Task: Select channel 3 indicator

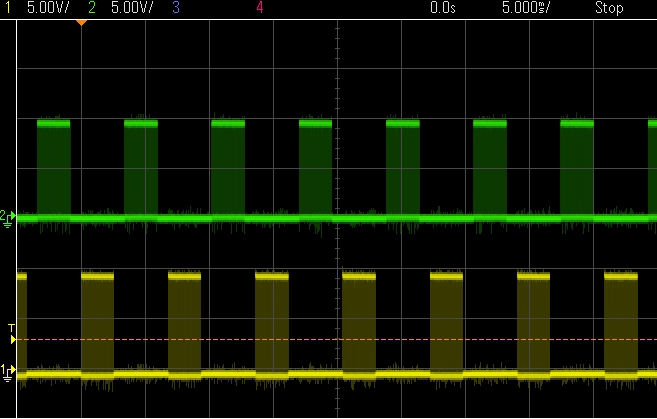Action: 176,8
